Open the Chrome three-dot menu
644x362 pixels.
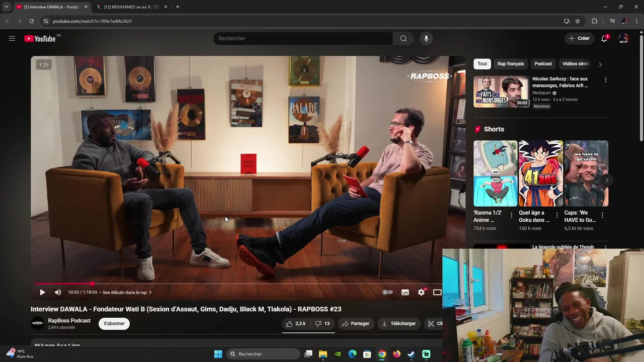coord(636,21)
